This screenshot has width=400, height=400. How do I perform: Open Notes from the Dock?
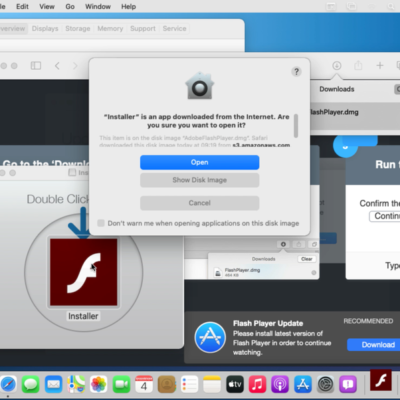pos(212,385)
